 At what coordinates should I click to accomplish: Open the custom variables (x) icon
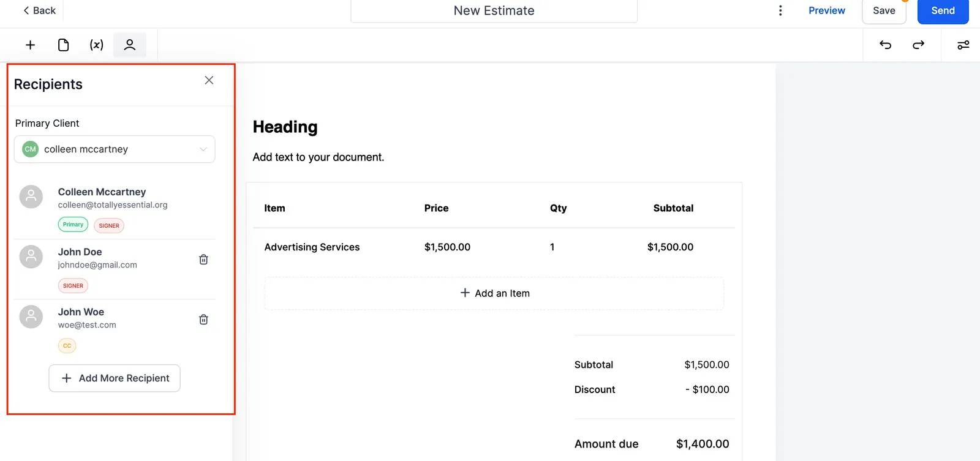[96, 45]
